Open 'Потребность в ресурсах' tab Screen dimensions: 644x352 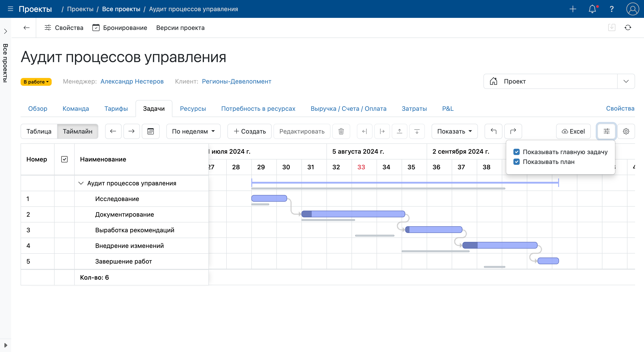tap(258, 109)
